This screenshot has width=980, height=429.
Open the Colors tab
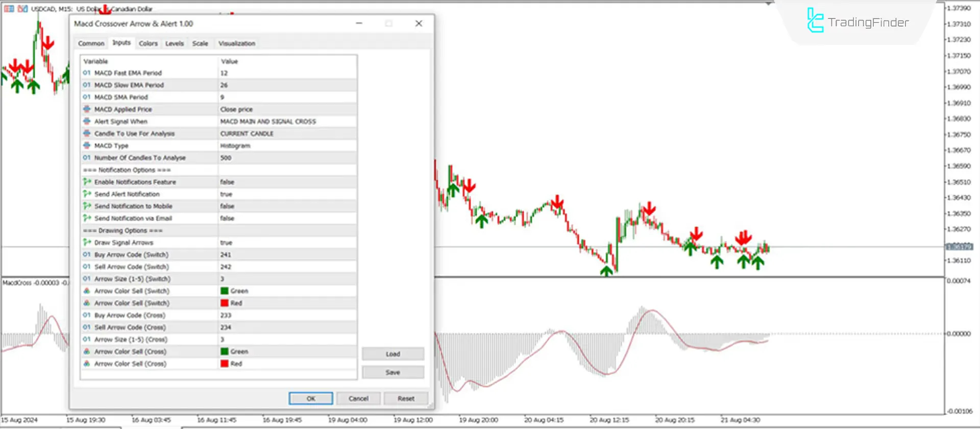click(148, 43)
